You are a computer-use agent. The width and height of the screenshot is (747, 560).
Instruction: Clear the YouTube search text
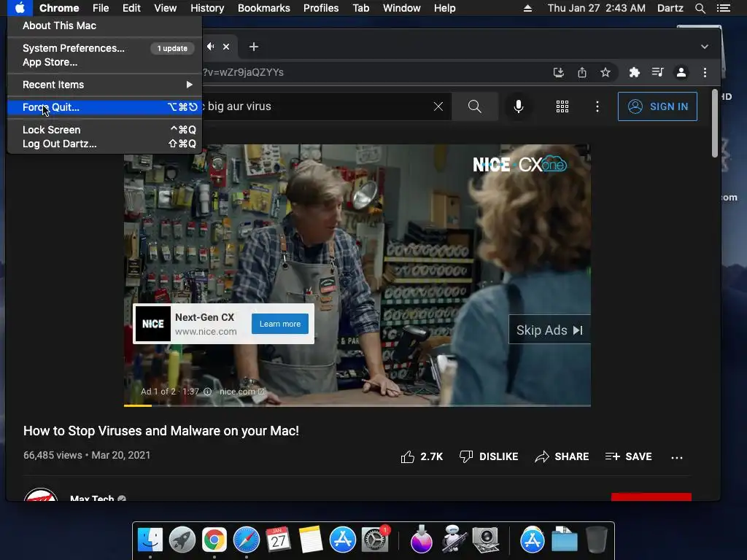coord(438,106)
